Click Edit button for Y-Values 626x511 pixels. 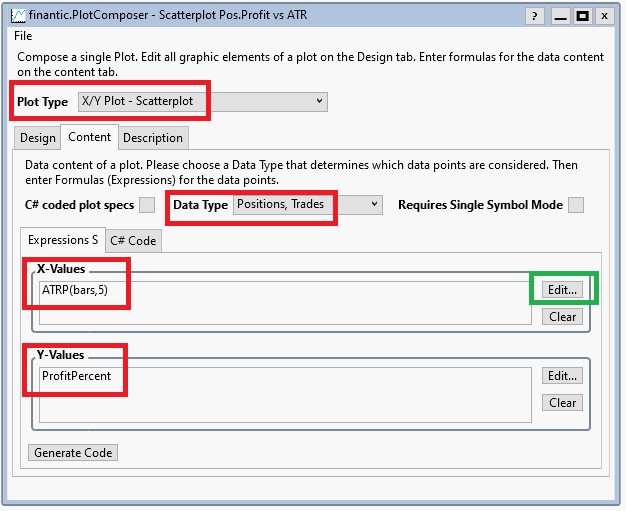tap(562, 376)
